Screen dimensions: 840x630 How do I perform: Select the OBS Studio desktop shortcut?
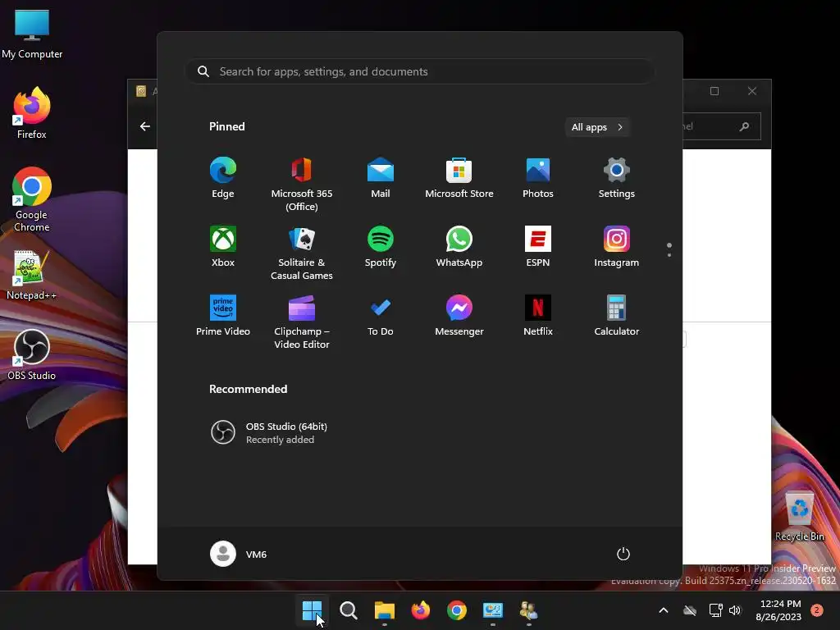(x=32, y=355)
